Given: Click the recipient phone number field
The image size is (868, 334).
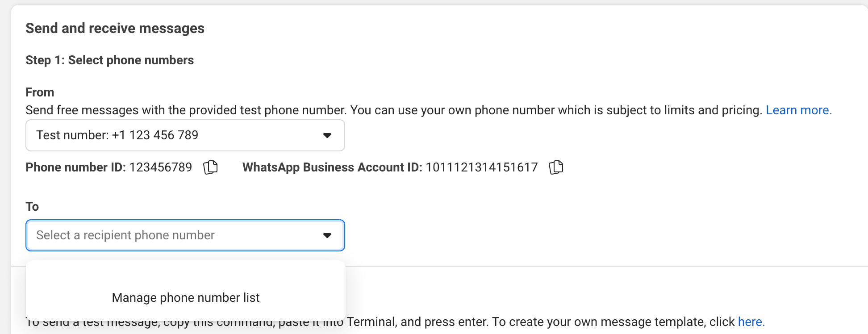Looking at the screenshot, I should click(174, 235).
